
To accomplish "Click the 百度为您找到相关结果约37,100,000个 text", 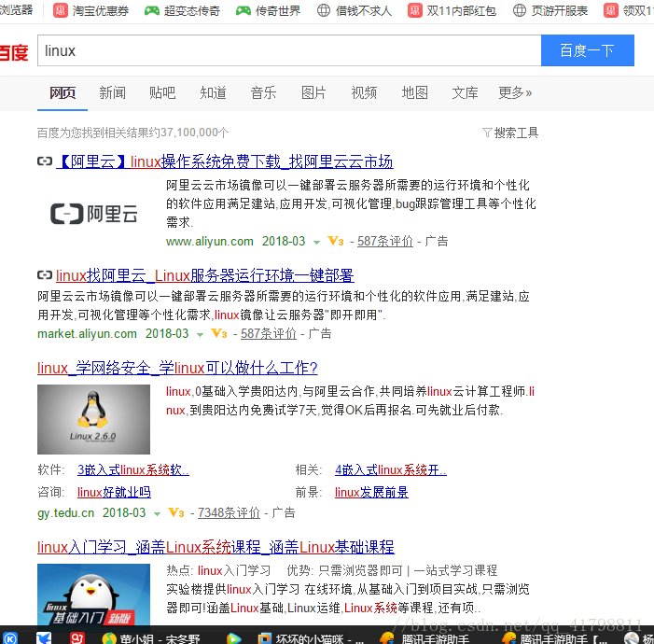I will tap(133, 133).
